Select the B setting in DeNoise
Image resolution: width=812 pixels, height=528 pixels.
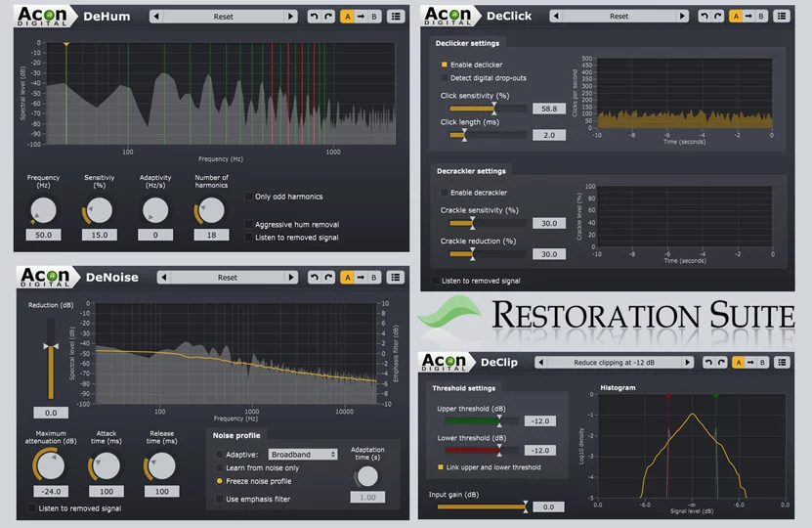tap(374, 278)
